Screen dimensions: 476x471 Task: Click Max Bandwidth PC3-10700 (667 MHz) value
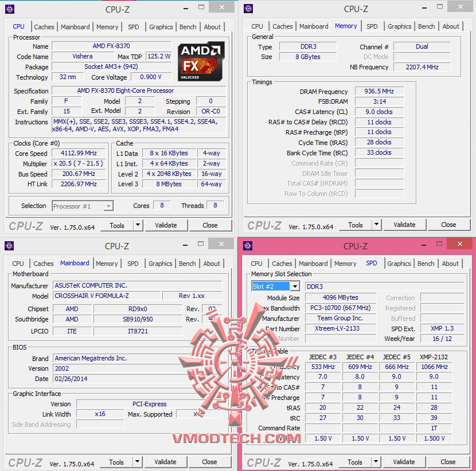[341, 308]
